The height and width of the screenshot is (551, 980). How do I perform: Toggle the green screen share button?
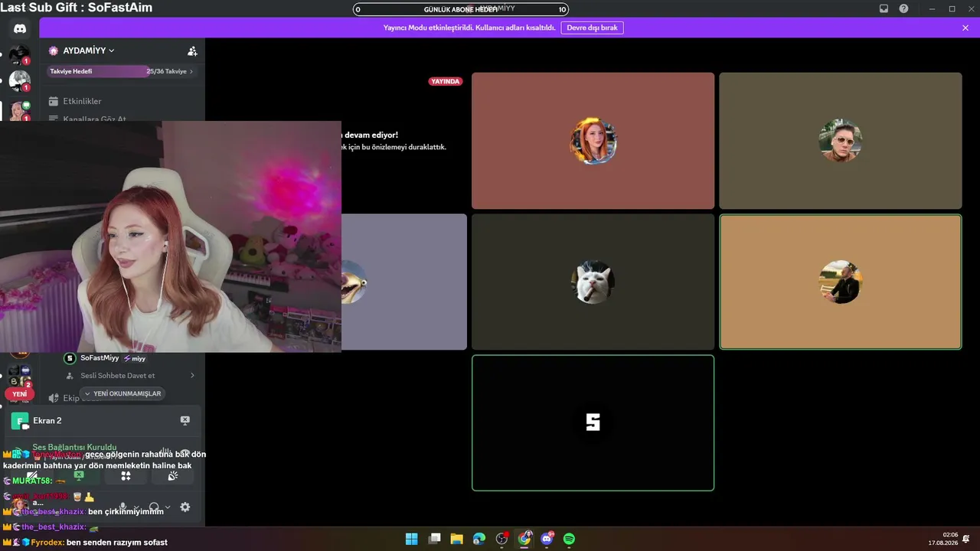coord(78,475)
